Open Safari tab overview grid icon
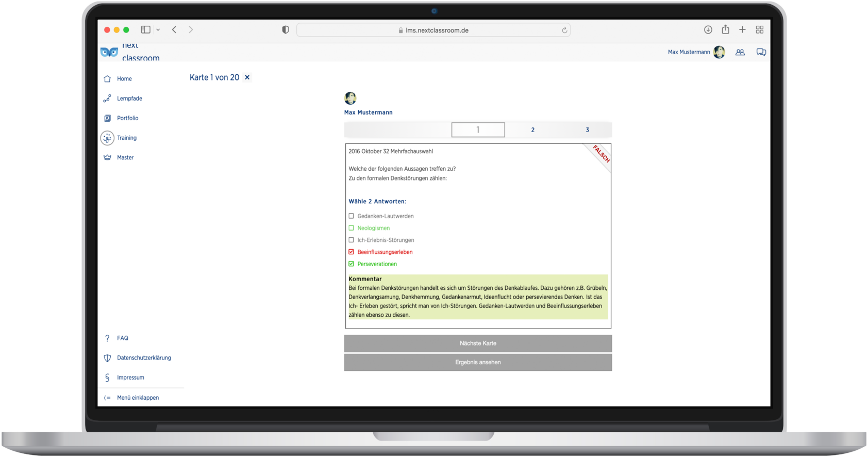 759,30
